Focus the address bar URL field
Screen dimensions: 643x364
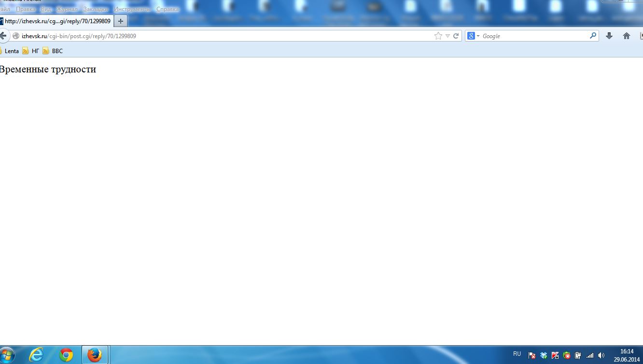(x=227, y=36)
